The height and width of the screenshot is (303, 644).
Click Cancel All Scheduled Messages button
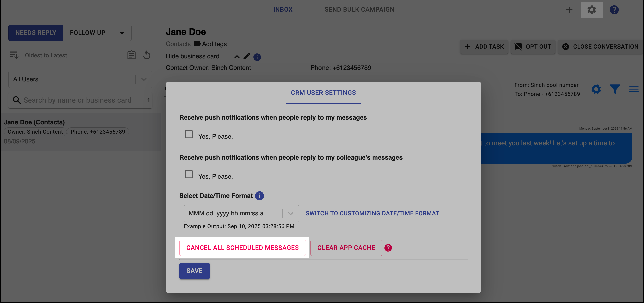[243, 248]
